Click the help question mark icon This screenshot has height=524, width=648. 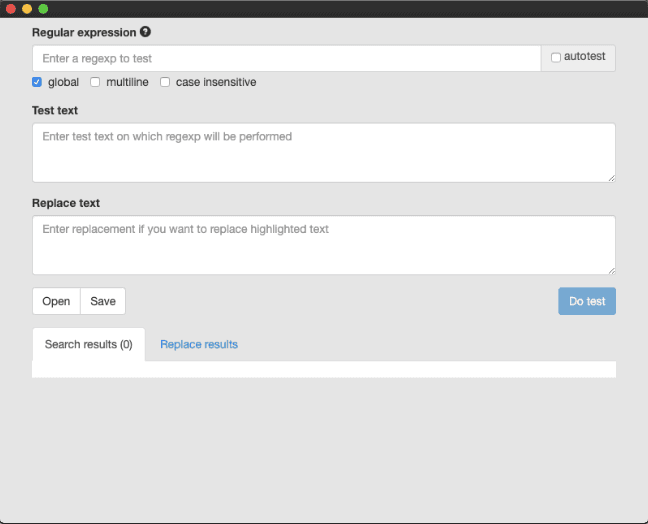pyautogui.click(x=145, y=32)
